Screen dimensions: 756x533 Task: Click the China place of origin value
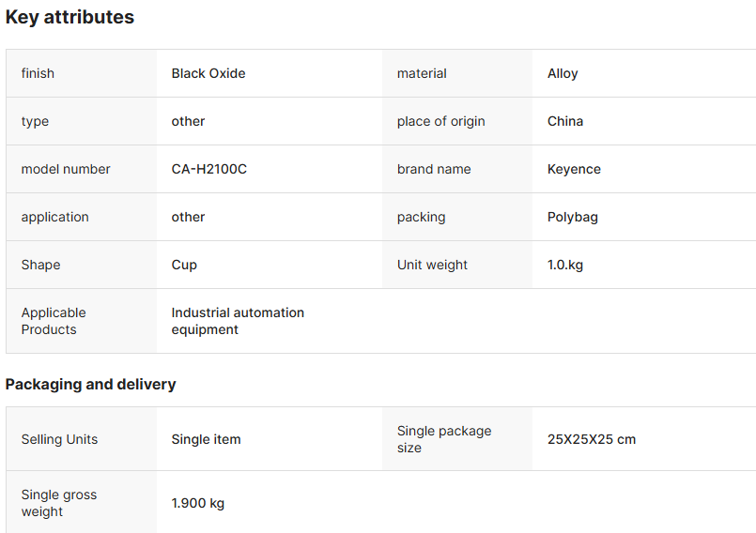[565, 121]
